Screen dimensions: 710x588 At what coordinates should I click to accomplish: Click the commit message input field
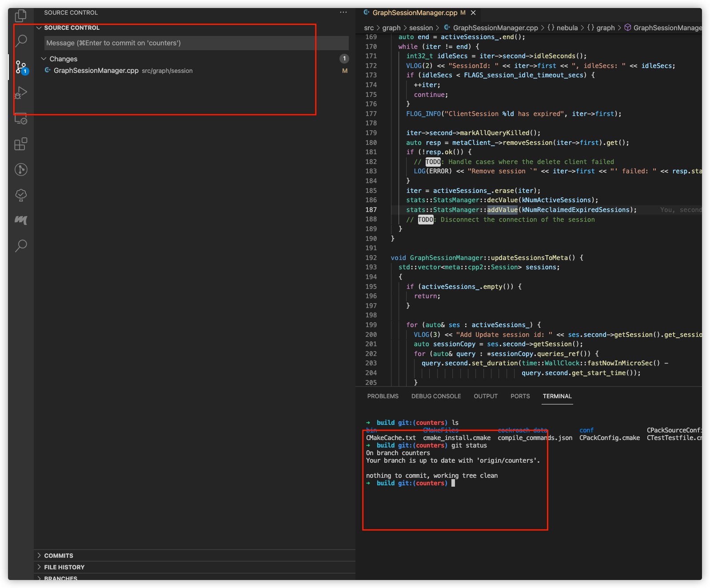(196, 43)
